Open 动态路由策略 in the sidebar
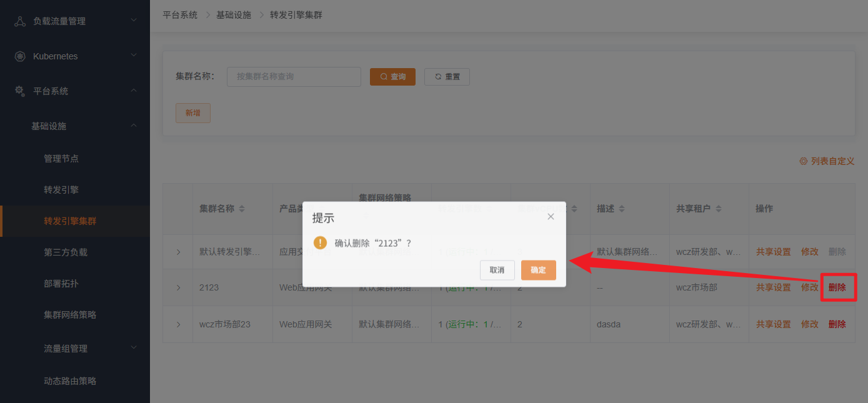Image resolution: width=868 pixels, height=403 pixels. click(70, 381)
